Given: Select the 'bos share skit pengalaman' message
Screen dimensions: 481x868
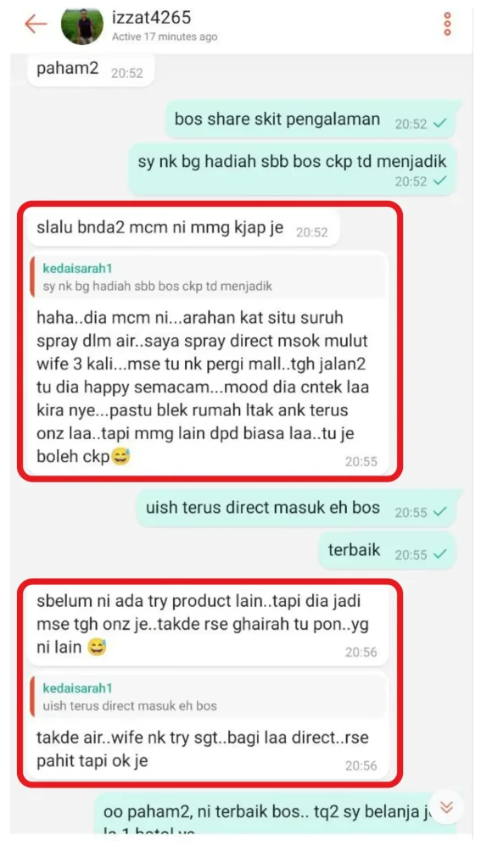Looking at the screenshot, I should [310, 120].
